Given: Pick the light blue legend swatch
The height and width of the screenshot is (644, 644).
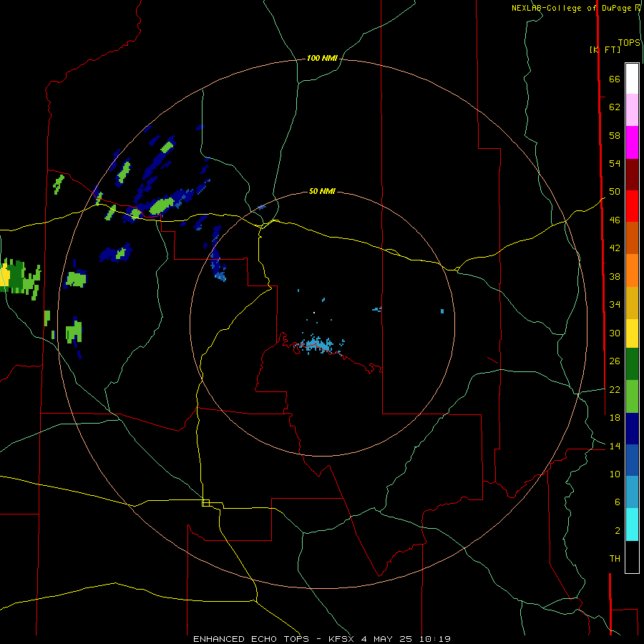Looking at the screenshot, I should click(x=632, y=492).
